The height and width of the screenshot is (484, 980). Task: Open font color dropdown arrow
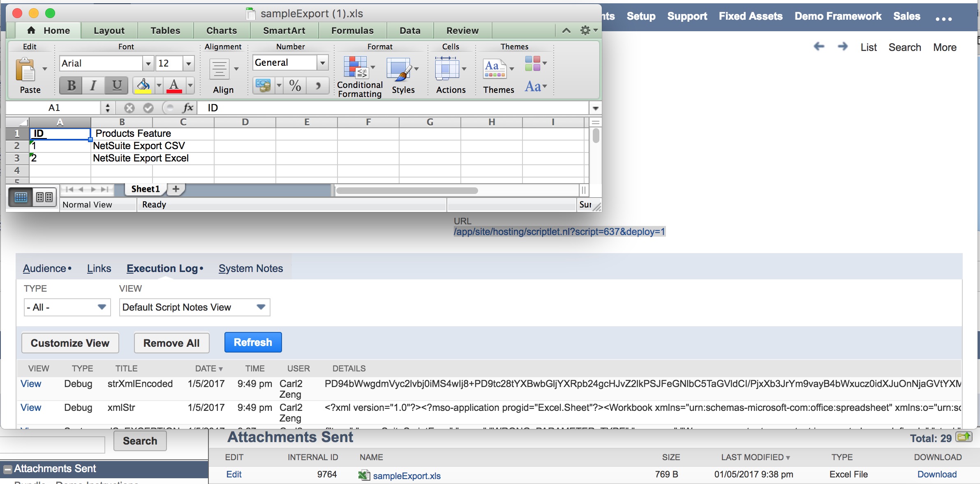(190, 85)
